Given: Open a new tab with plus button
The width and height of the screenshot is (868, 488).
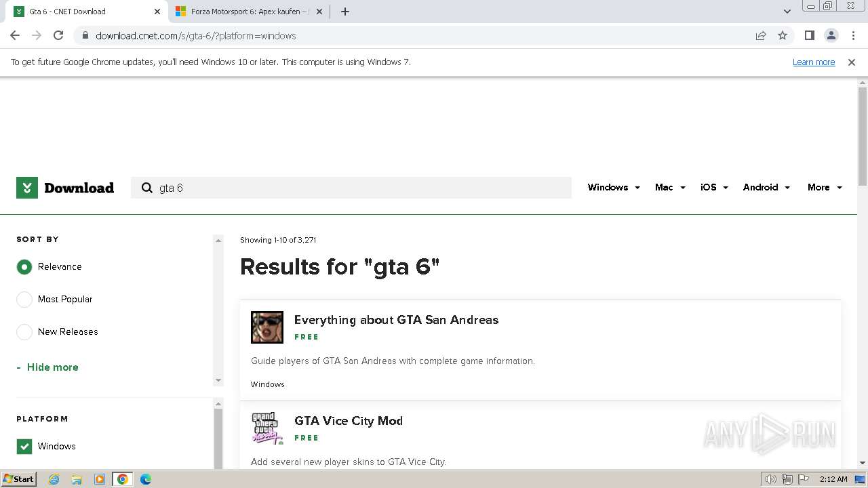Looking at the screenshot, I should (x=345, y=12).
